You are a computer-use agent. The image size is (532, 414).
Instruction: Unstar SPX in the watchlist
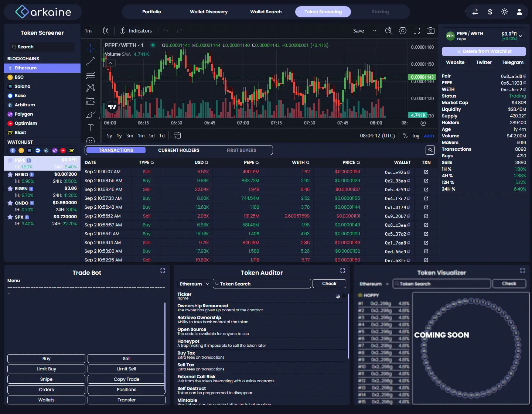click(10, 217)
